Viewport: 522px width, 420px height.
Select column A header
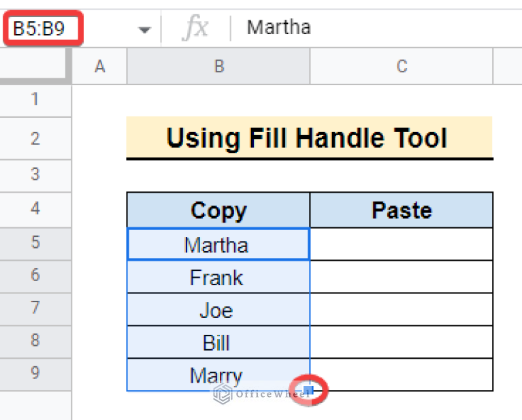coord(99,66)
